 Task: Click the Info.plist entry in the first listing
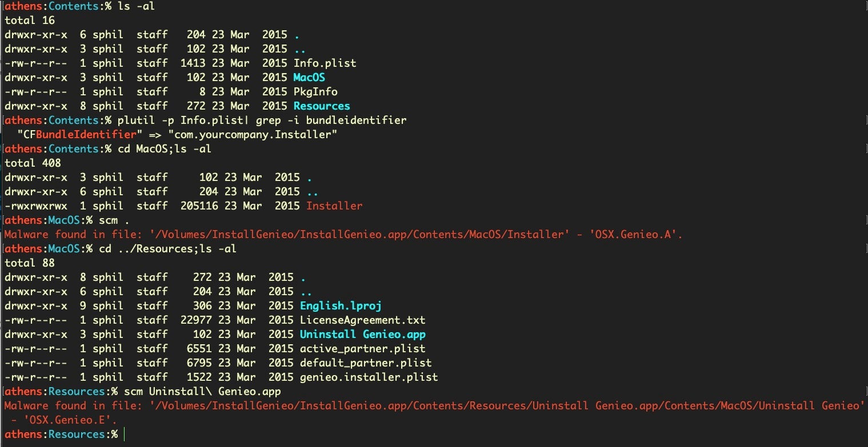point(325,63)
